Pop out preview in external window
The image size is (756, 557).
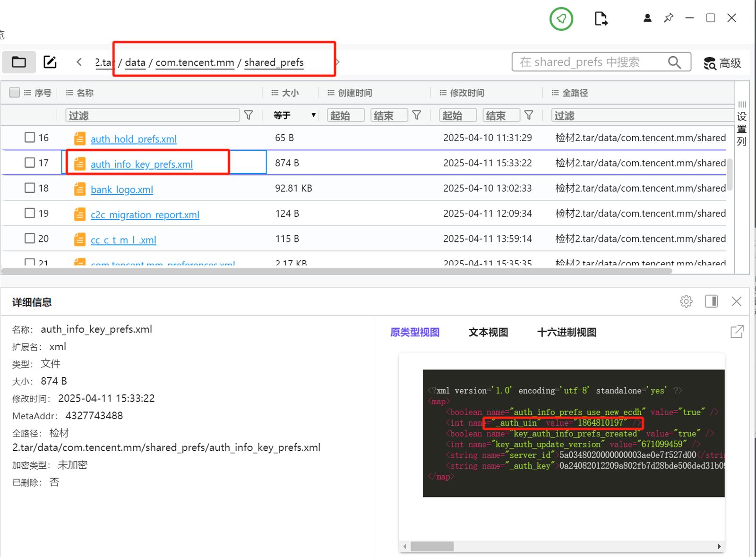737,332
